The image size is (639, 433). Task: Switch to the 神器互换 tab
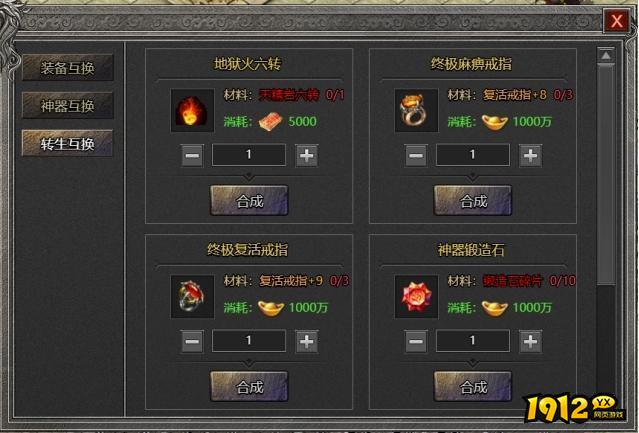[x=67, y=106]
